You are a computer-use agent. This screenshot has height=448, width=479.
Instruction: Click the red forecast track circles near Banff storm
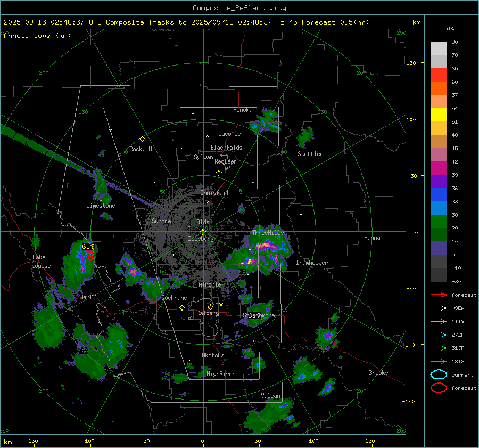click(89, 255)
